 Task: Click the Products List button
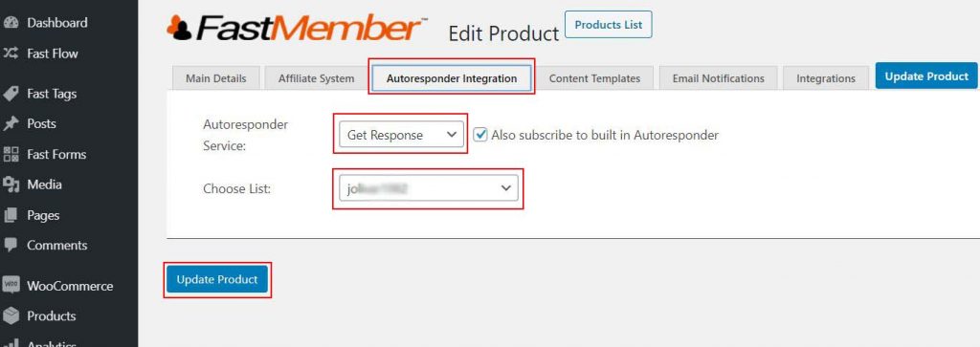click(608, 25)
